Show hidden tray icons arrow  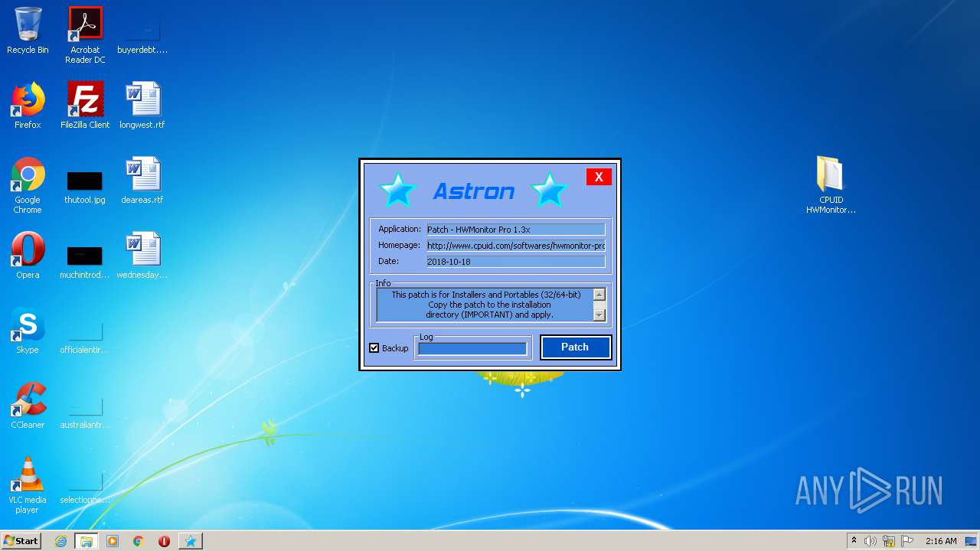tap(854, 541)
